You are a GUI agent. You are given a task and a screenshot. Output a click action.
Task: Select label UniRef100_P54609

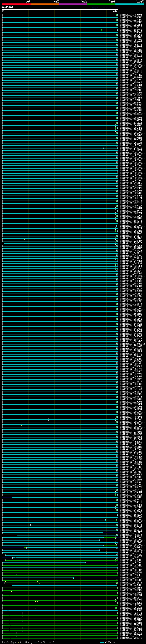pyautogui.click(x=131, y=32)
